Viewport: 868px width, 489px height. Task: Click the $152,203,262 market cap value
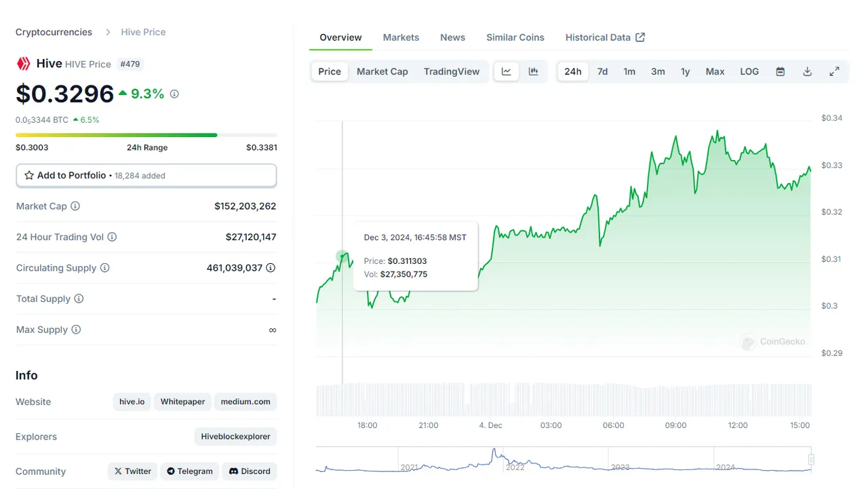pos(245,206)
